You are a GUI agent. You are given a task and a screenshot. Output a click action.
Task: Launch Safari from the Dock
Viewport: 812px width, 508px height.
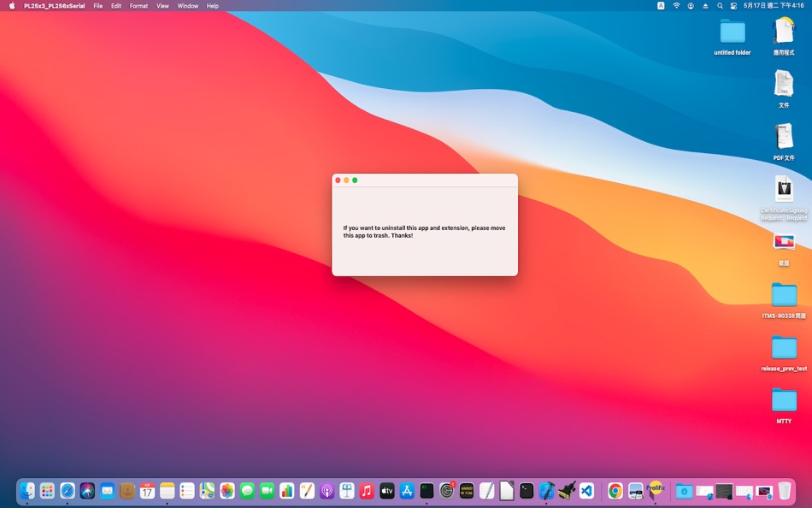(x=68, y=490)
